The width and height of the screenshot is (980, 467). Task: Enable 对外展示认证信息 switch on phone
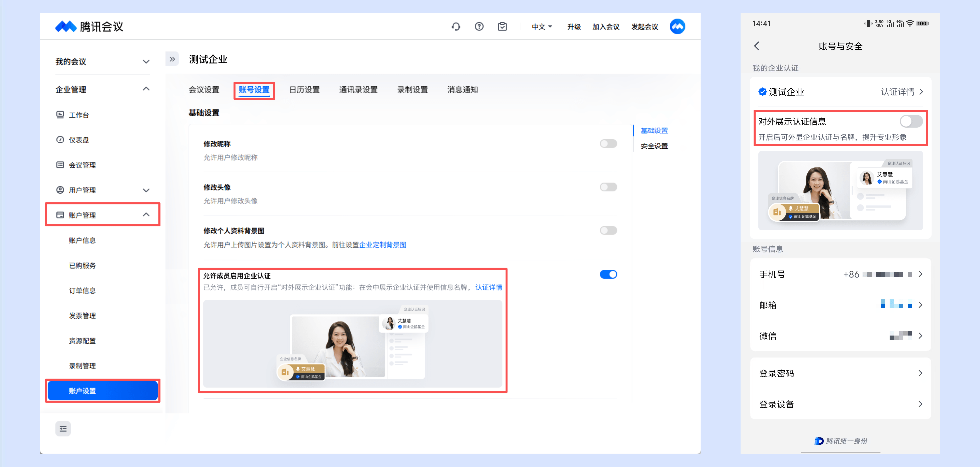pos(911,122)
